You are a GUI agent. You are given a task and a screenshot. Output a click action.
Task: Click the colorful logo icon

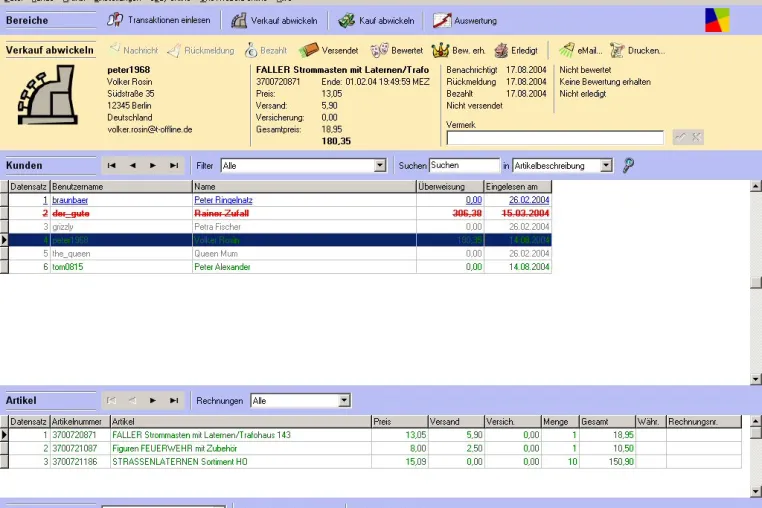[717, 20]
